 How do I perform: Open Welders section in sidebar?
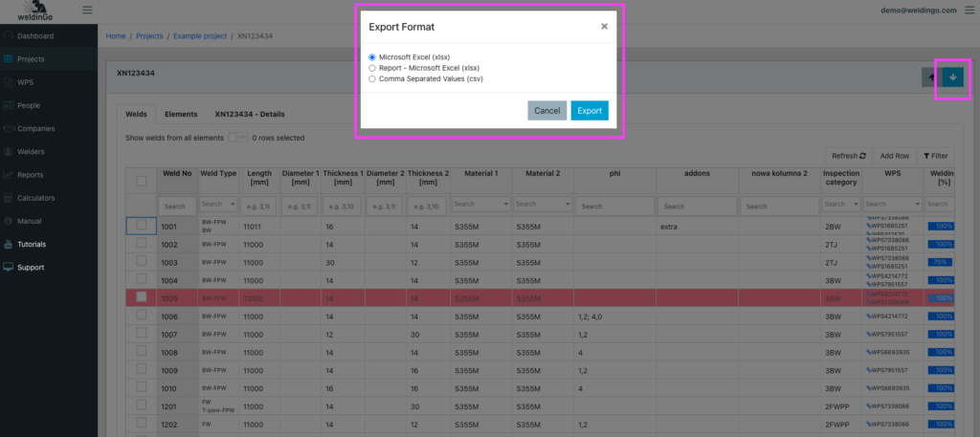pyautogui.click(x=33, y=152)
